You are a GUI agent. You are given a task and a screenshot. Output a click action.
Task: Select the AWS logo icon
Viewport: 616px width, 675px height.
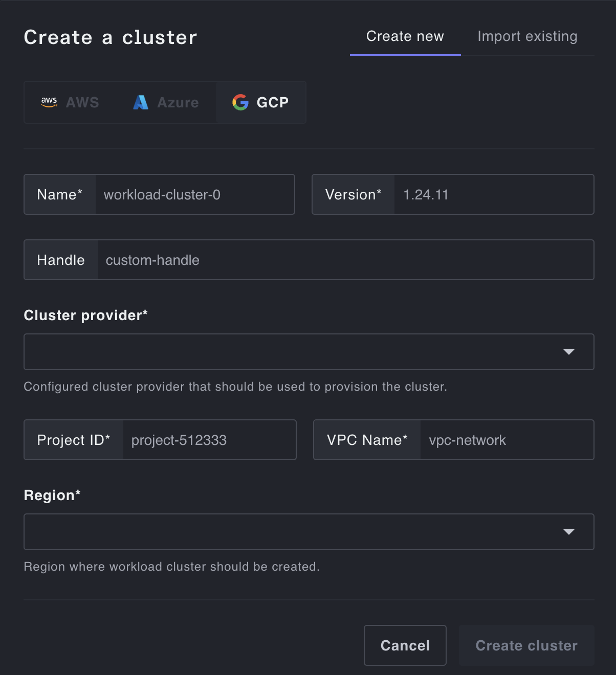[49, 102]
